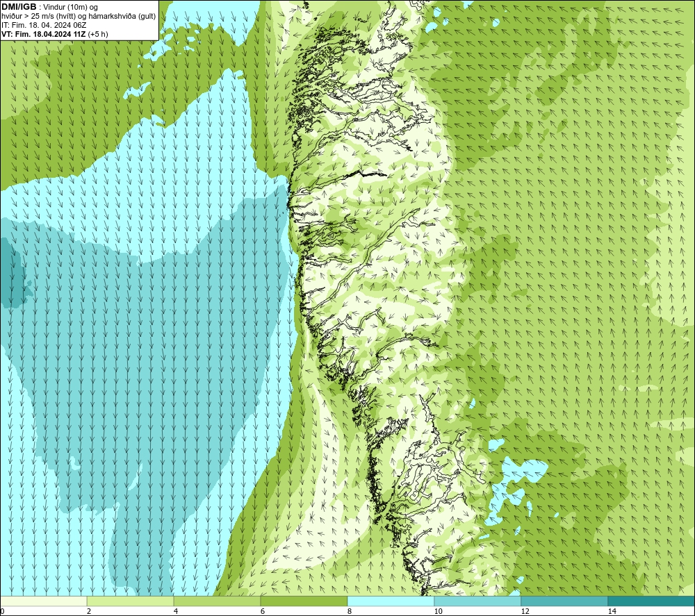Click the darkest teal swatch above 14 m/s
Viewport: 695px width, 616px height.
[x=652, y=601]
